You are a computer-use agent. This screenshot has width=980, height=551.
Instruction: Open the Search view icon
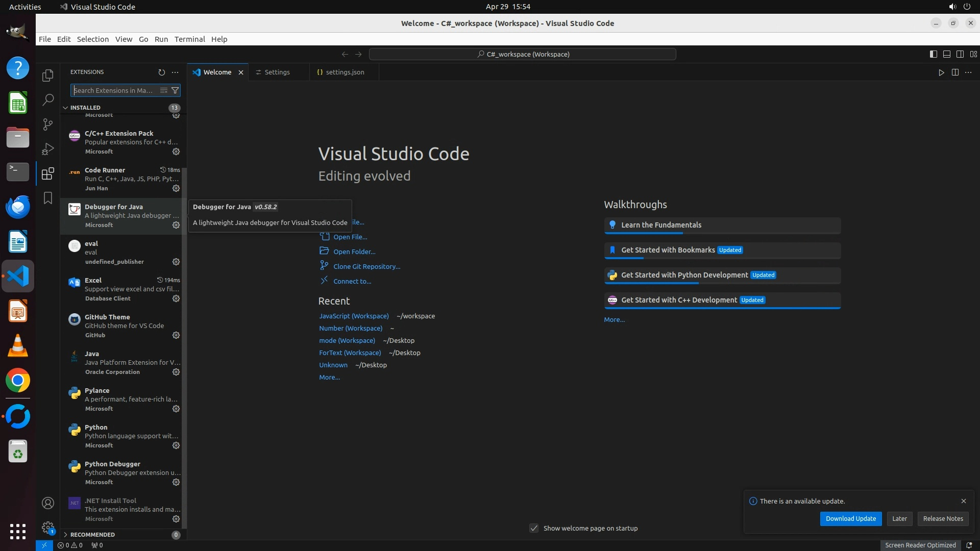(x=48, y=100)
